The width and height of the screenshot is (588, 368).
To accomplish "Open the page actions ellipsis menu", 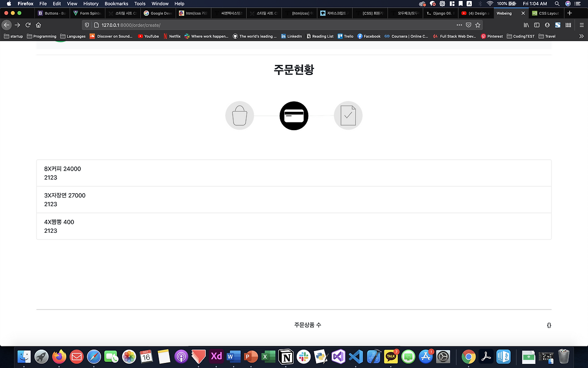I will pos(459,25).
